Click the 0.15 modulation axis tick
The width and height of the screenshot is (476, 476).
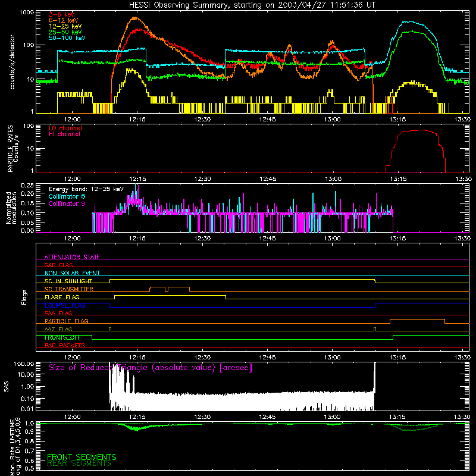click(x=27, y=203)
